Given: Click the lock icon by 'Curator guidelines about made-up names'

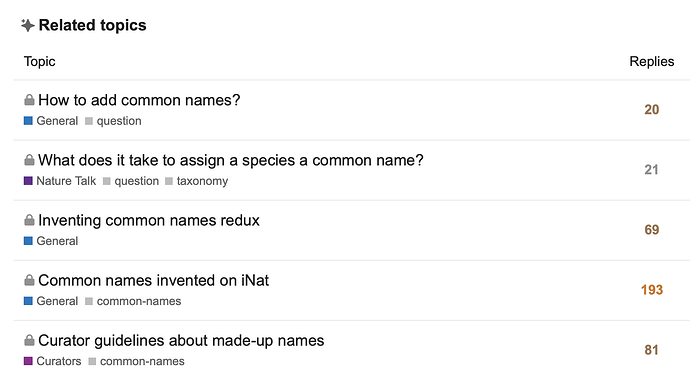Looking at the screenshot, I should click(x=29, y=341).
